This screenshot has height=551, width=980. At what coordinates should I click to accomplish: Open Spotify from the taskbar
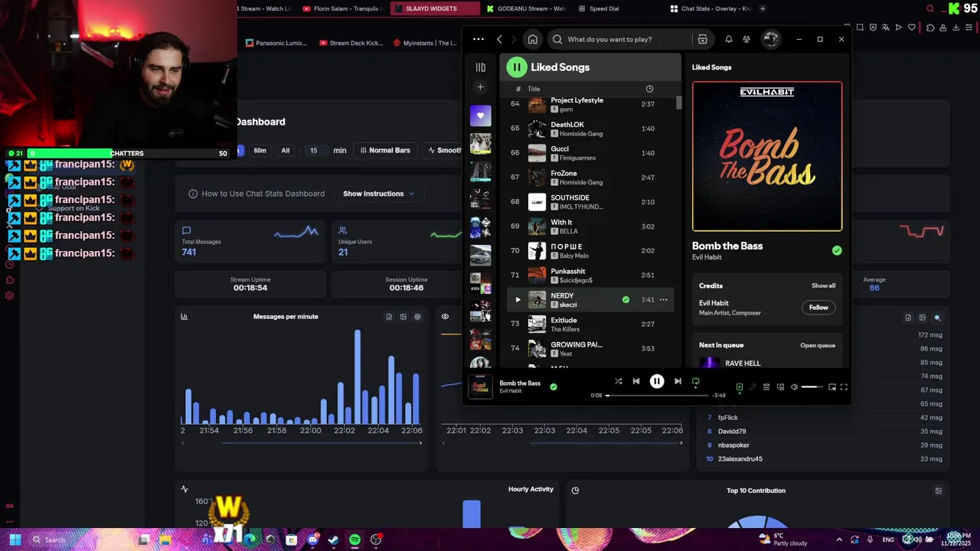click(354, 540)
